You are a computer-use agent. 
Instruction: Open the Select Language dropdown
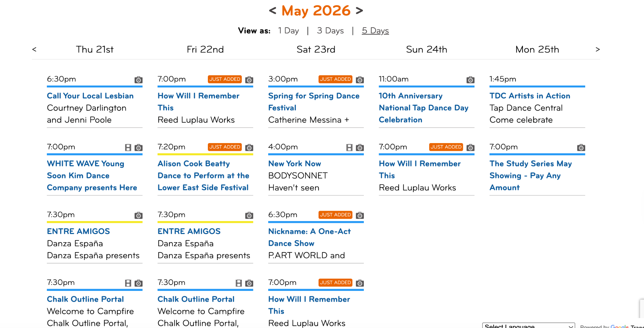[529, 325]
